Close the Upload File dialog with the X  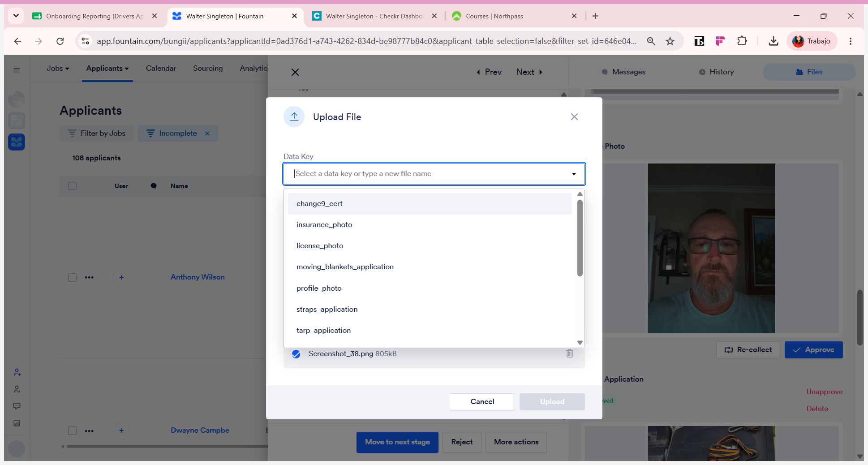point(574,117)
